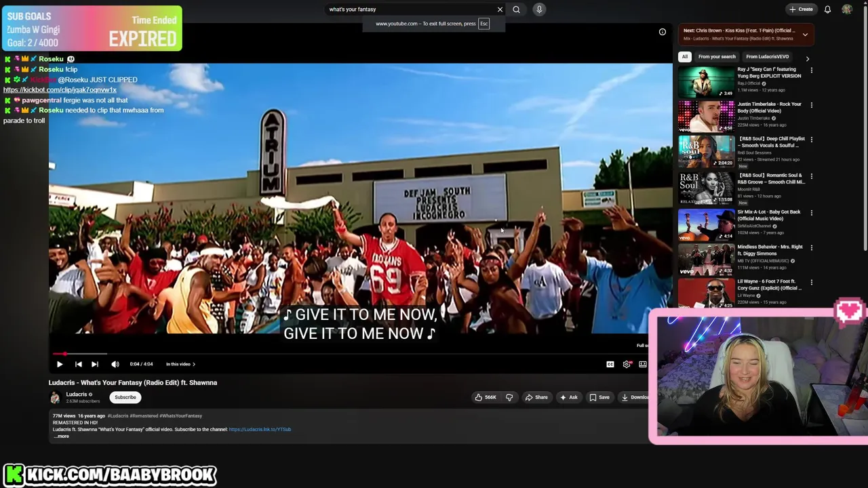Click the video progress bar
The height and width of the screenshot is (488, 868).
[350, 354]
